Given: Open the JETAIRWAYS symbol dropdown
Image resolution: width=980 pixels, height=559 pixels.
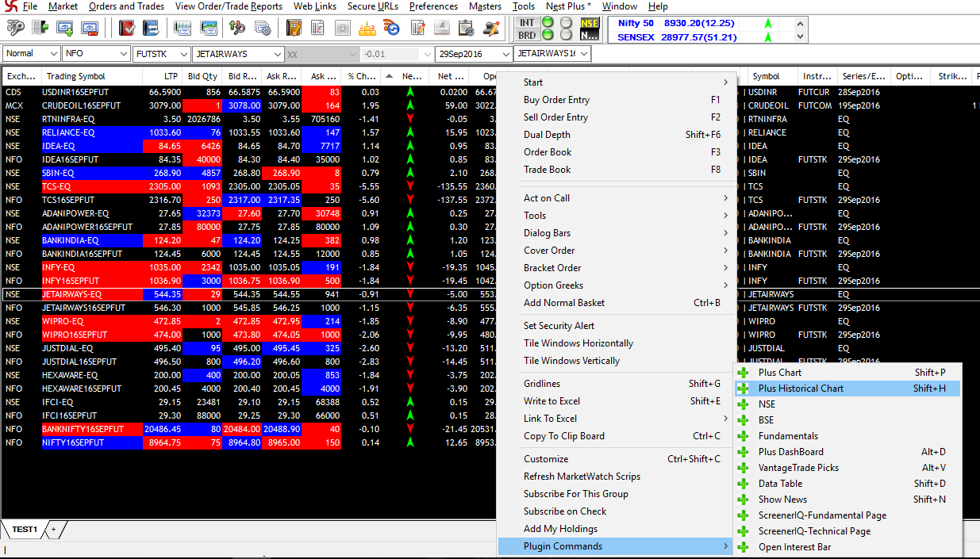Looking at the screenshot, I should pos(238,54).
